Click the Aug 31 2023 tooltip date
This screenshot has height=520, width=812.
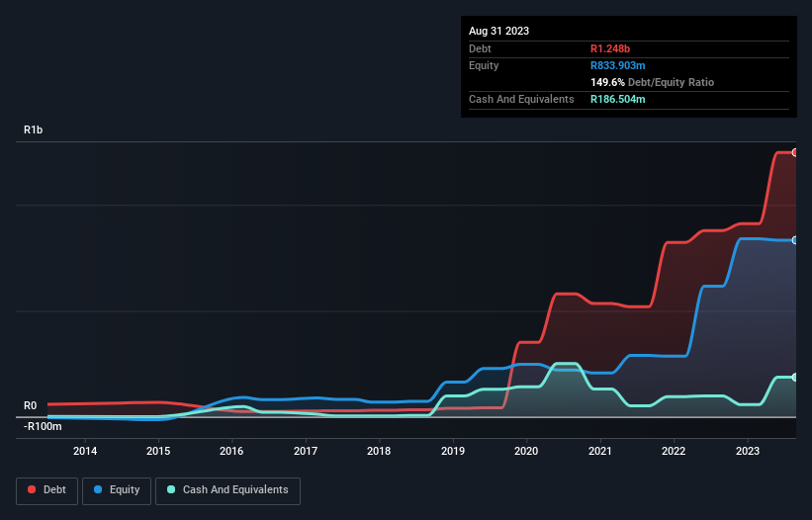click(x=498, y=31)
